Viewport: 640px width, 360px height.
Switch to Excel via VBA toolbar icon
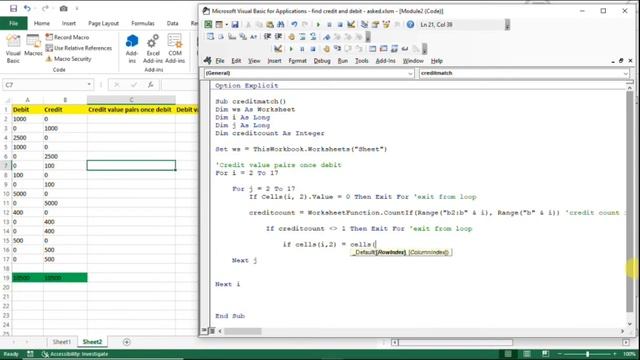pos(208,24)
